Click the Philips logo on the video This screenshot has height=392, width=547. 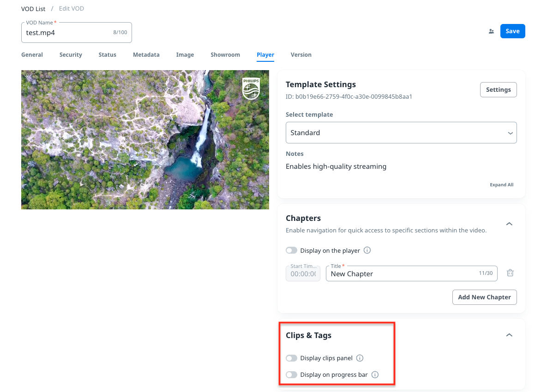pyautogui.click(x=251, y=89)
